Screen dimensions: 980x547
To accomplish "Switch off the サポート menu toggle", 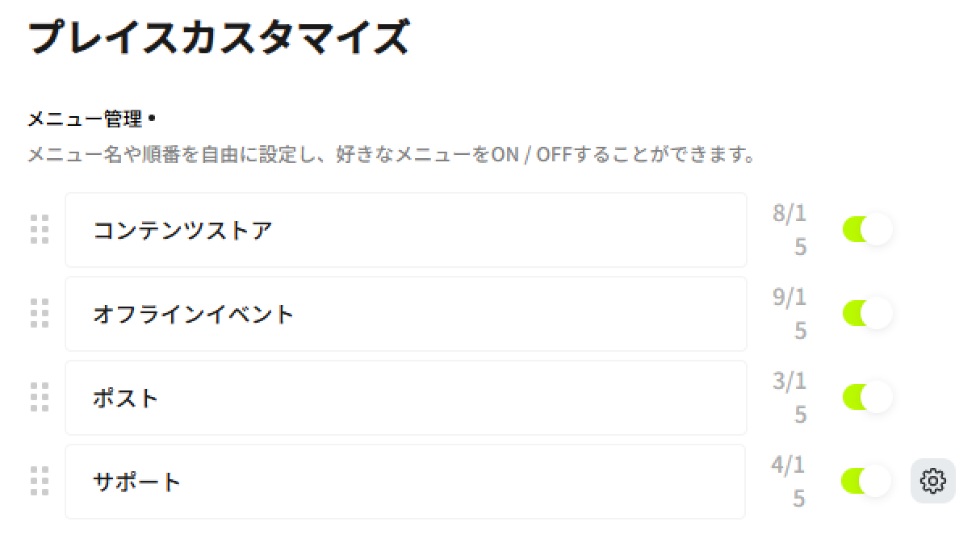I will [866, 481].
